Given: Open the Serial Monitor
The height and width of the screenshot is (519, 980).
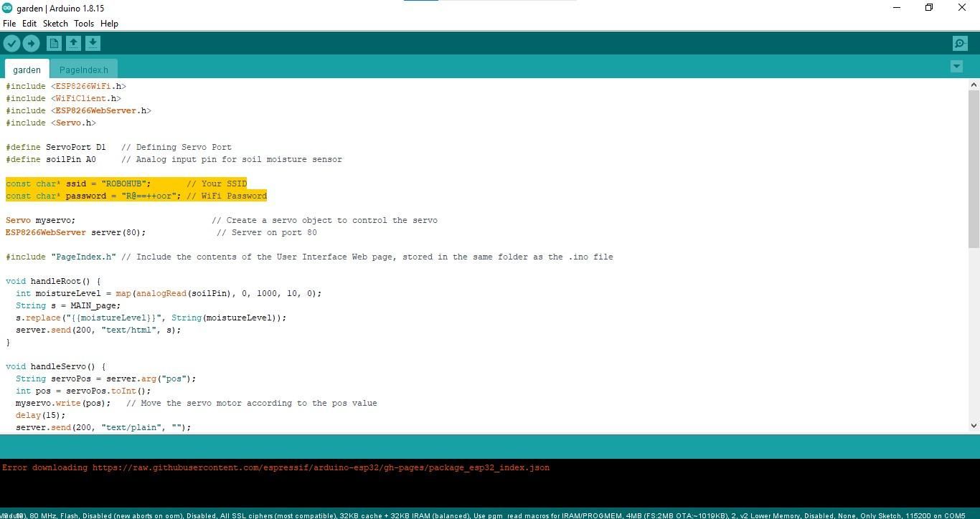Looking at the screenshot, I should 959,43.
